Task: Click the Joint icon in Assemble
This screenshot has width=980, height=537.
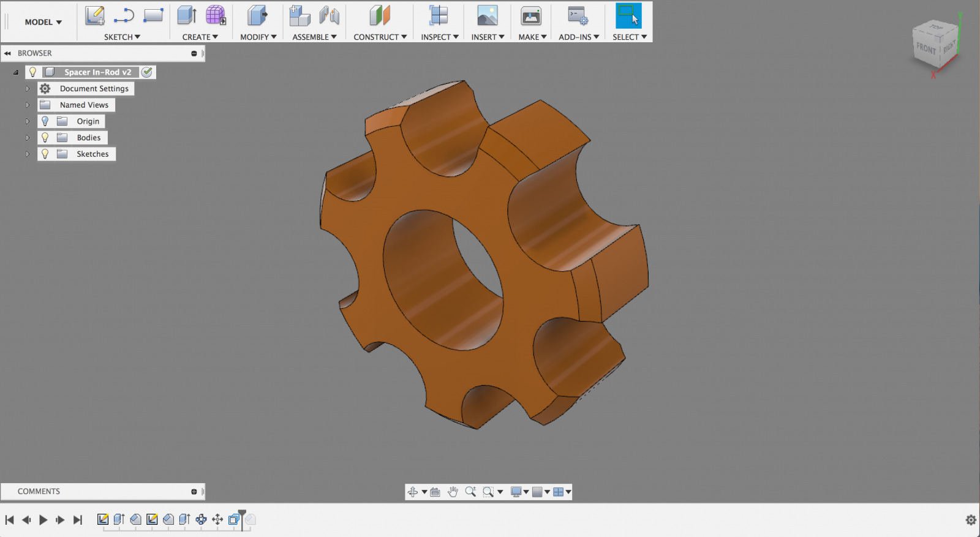Action: (330, 15)
